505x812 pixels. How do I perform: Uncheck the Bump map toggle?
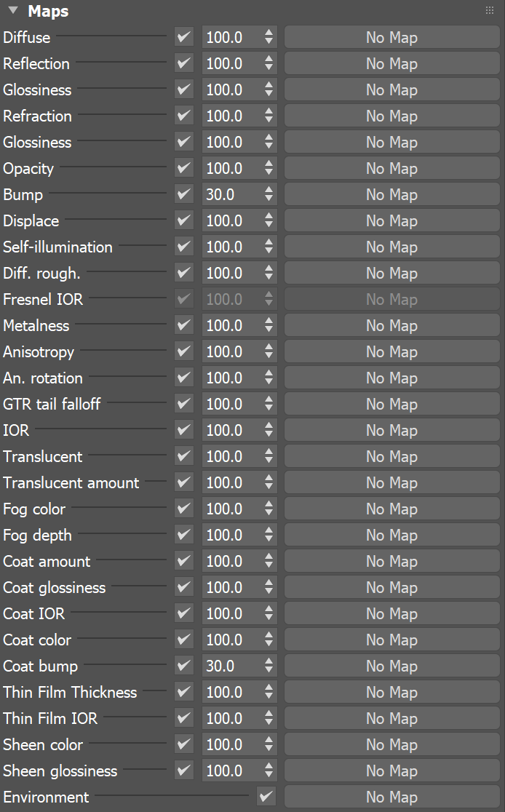183,194
